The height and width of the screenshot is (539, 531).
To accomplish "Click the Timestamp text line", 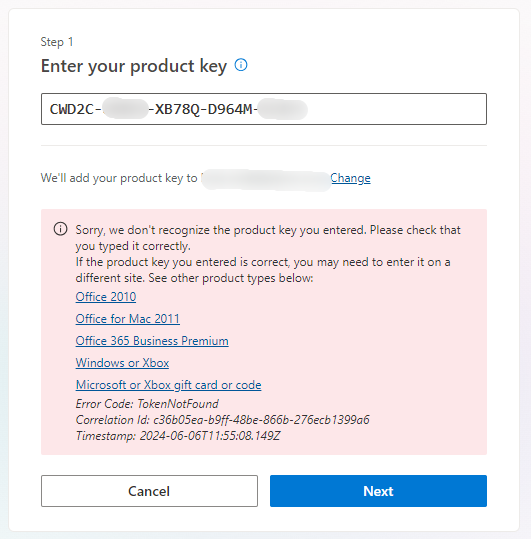I will pos(178,436).
